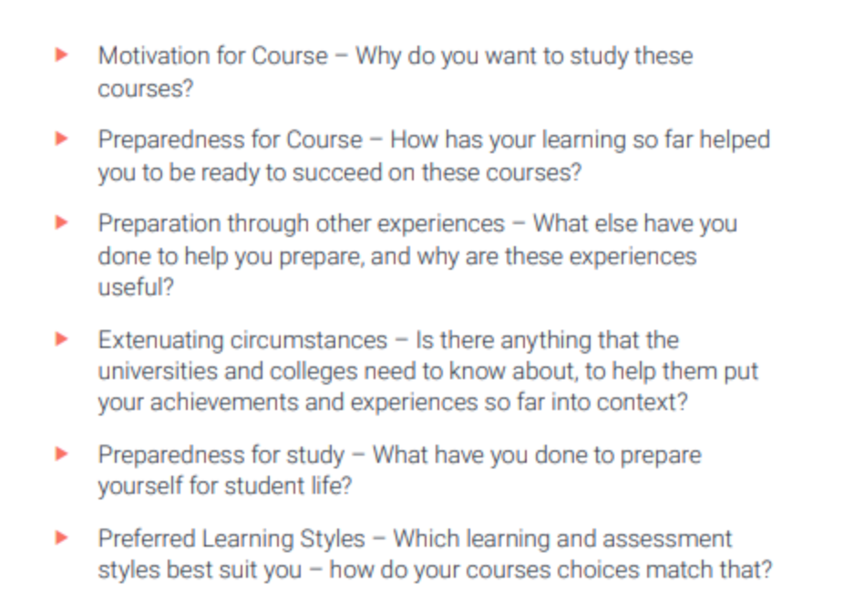Click the arrow bullet beside Extenuating circumstances

[x=61, y=339]
